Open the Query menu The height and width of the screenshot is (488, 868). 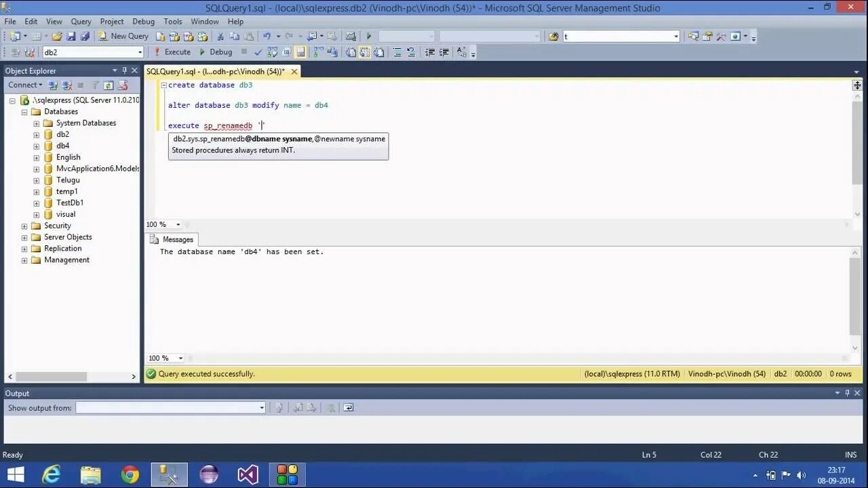pyautogui.click(x=81, y=21)
